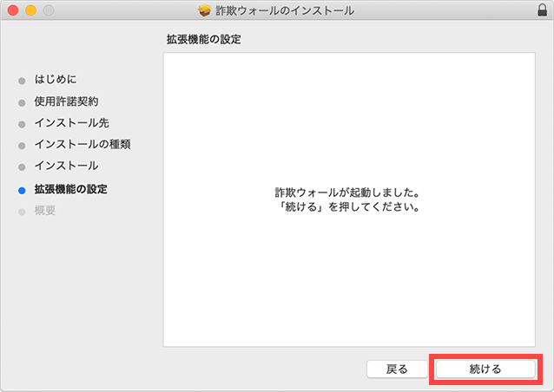Image resolution: width=554 pixels, height=392 pixels.
Task: Close the installer with the red button
Action: pyautogui.click(x=12, y=10)
